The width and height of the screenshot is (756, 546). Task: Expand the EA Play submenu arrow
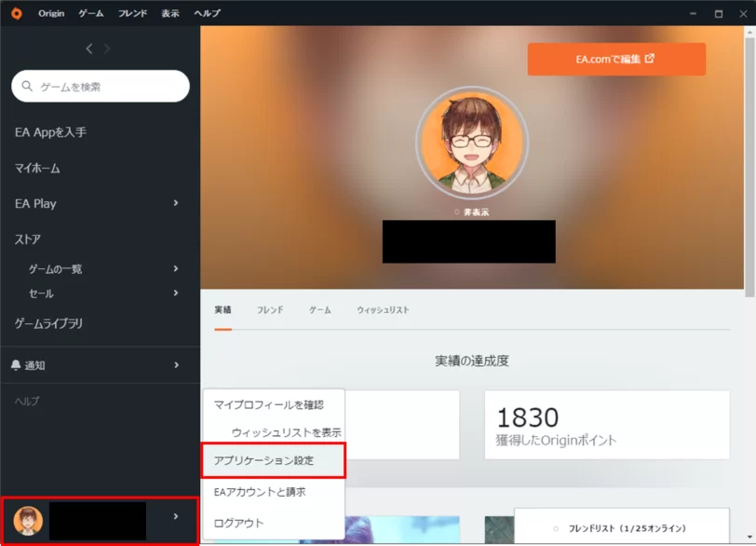(x=176, y=203)
